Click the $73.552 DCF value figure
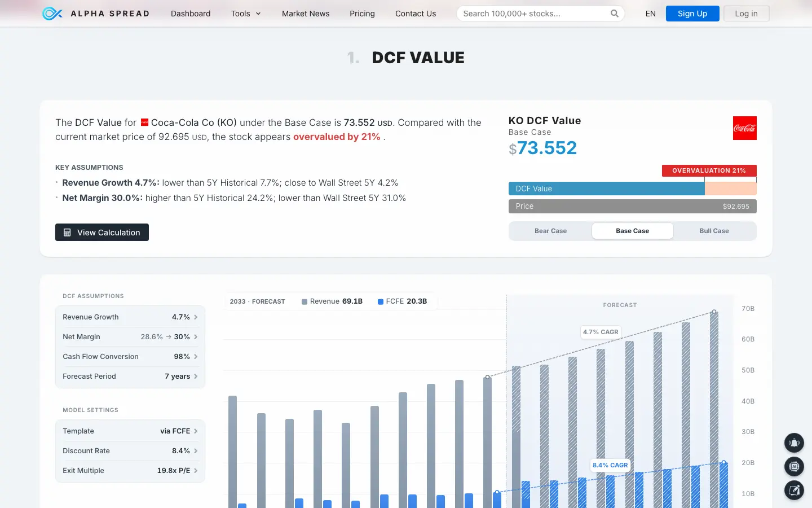Viewport: 812px width, 508px height. pyautogui.click(x=543, y=148)
